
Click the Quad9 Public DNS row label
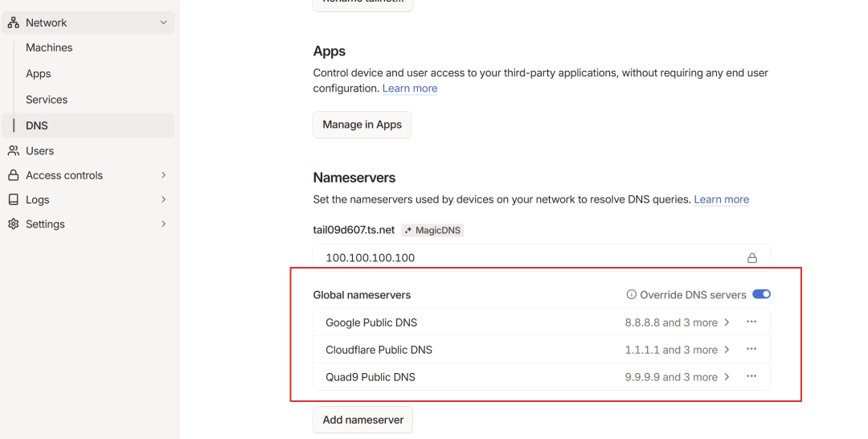[371, 377]
